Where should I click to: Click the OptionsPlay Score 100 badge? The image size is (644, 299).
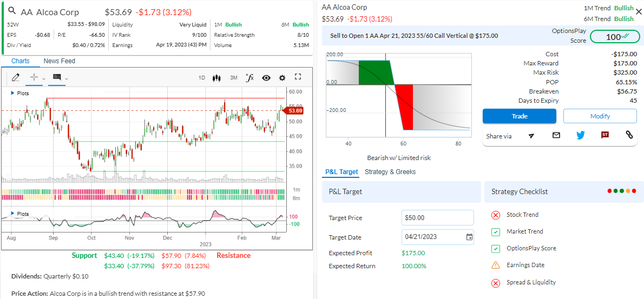[x=615, y=37]
